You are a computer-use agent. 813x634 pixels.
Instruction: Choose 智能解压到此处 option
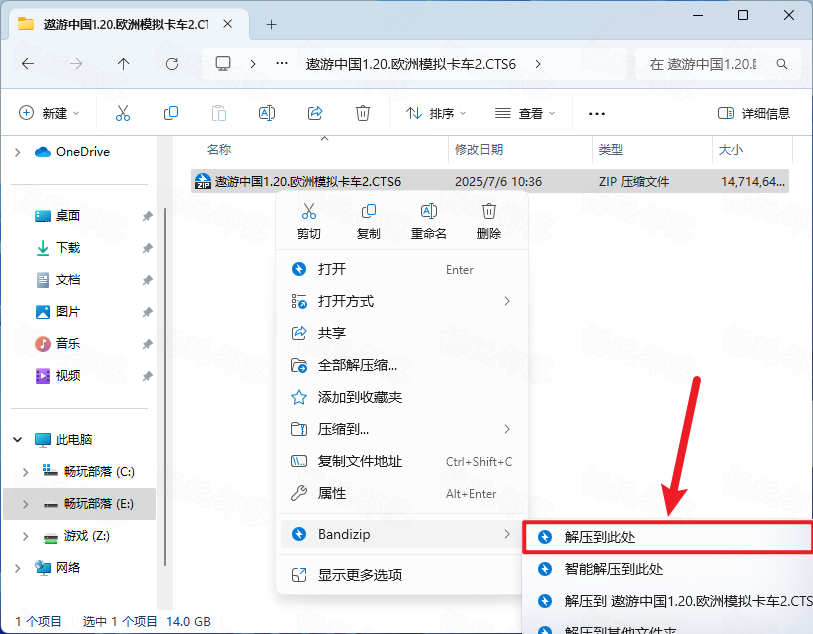tap(668, 569)
